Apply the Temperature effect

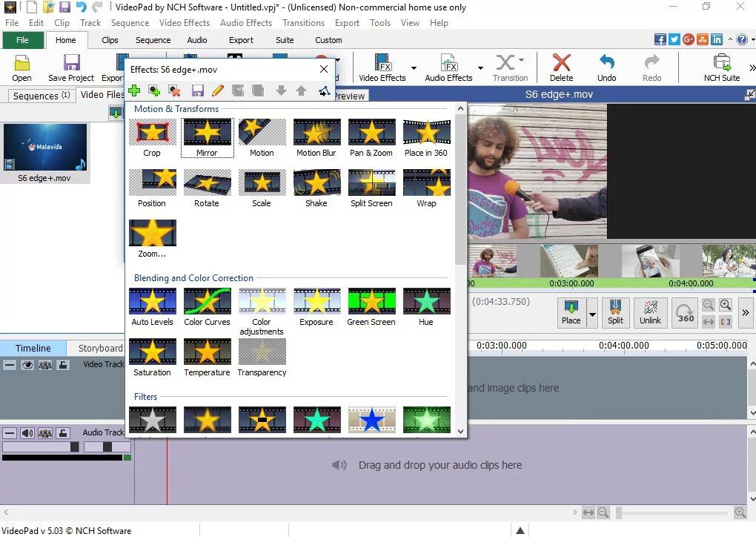pos(207,358)
